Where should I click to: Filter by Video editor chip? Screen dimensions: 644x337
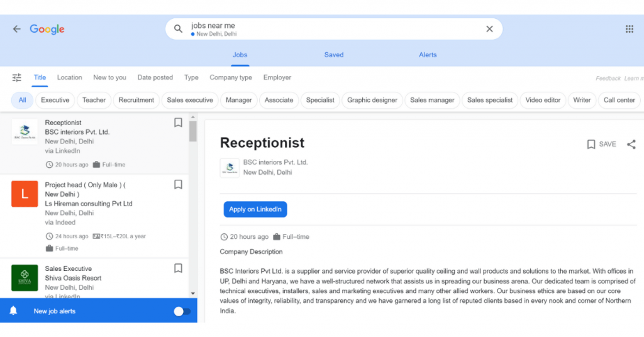tap(543, 100)
